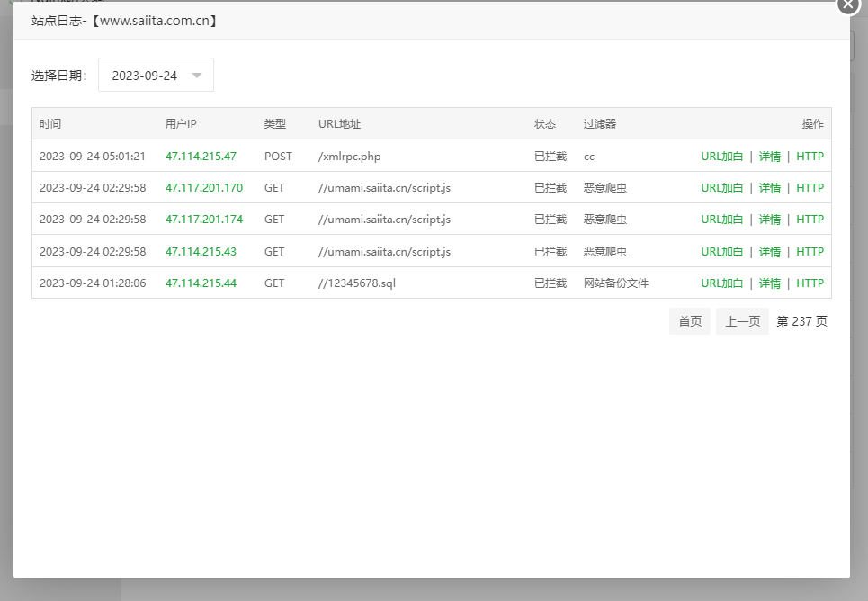868x601 pixels.
Task: Whitelist URL for the /xmlrpc.php row
Action: coord(722,156)
